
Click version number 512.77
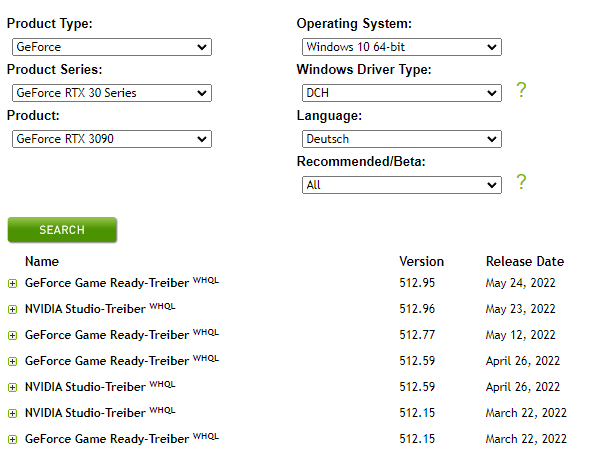tap(417, 335)
